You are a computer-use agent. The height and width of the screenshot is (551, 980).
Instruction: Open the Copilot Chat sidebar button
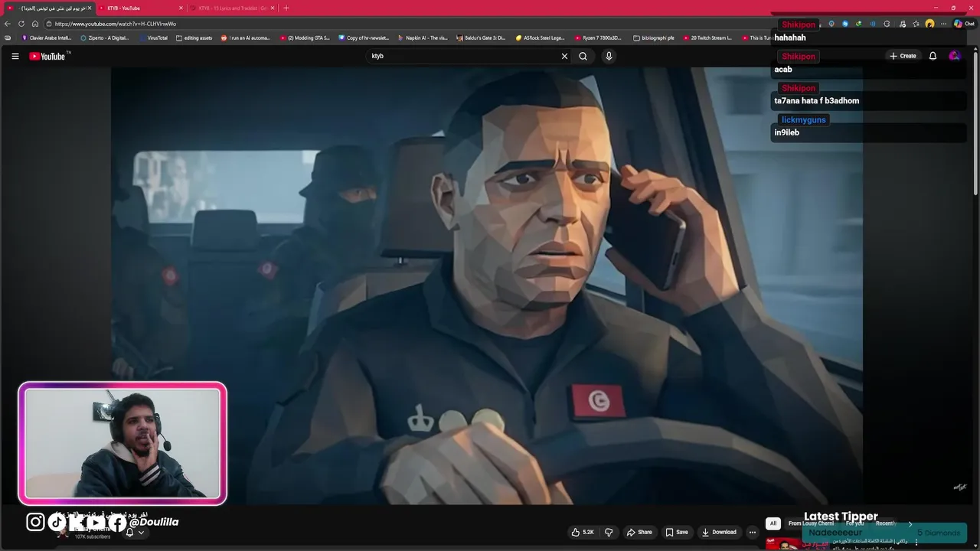tap(964, 24)
